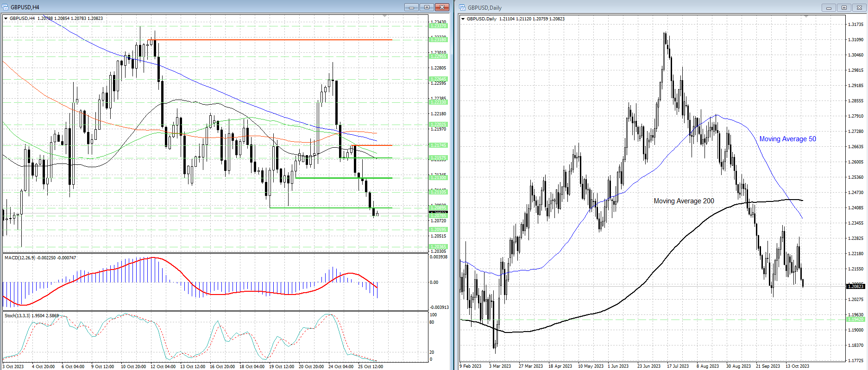This screenshot has width=868, height=370.
Task: Click the chart shift marker on H4 chart
Action: [x=385, y=16]
